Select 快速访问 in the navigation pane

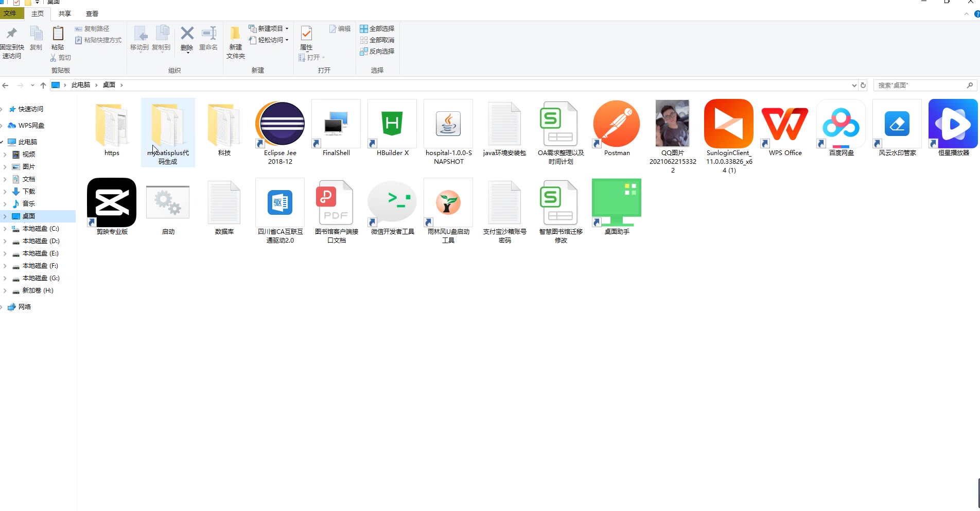31,109
